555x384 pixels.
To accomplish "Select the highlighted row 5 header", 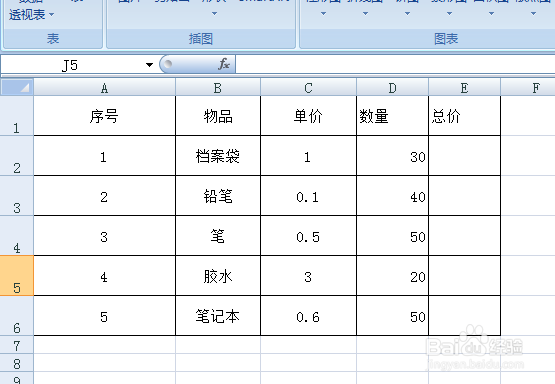I will pos(17,276).
